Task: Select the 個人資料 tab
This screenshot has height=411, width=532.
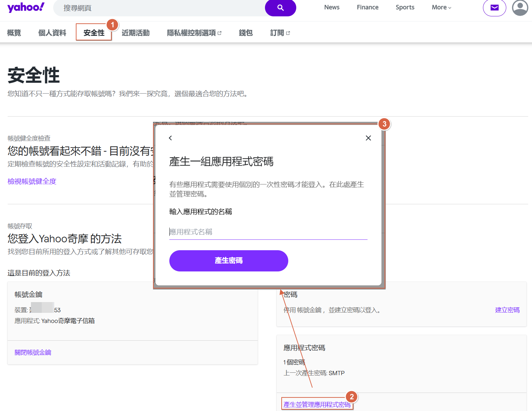Action: tap(52, 33)
